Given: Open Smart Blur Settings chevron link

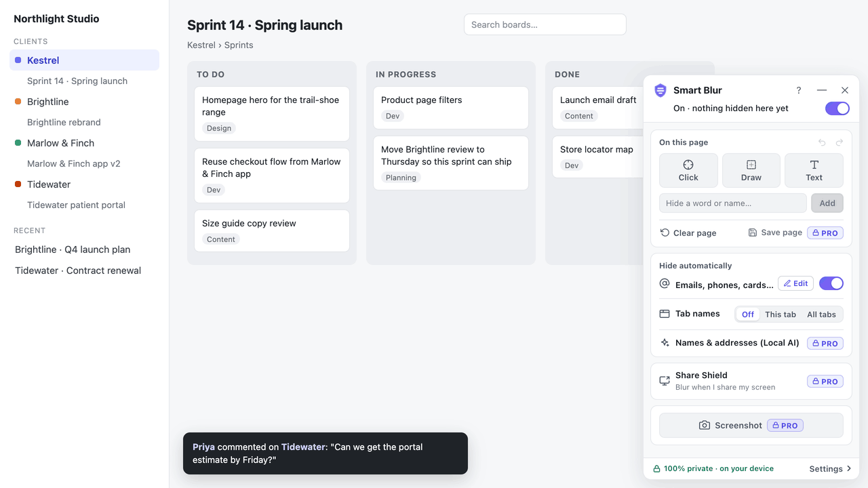Looking at the screenshot, I should pyautogui.click(x=831, y=468).
